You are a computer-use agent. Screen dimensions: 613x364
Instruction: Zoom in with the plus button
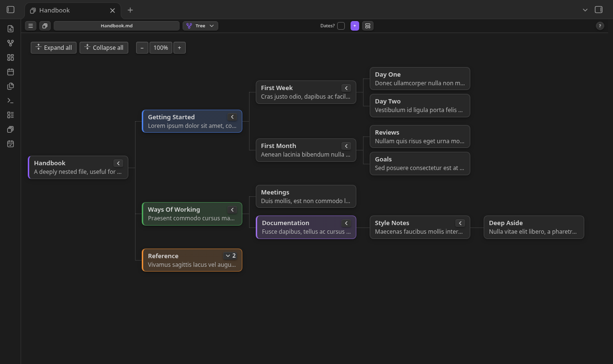tap(180, 47)
